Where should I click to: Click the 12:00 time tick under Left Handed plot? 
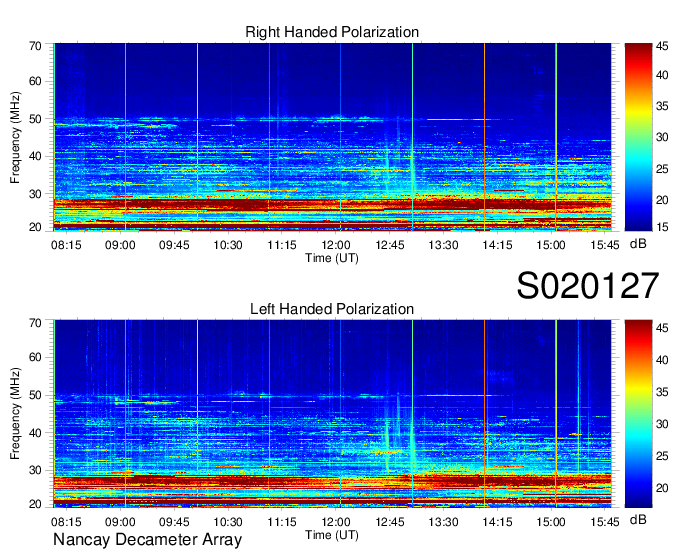pos(336,522)
